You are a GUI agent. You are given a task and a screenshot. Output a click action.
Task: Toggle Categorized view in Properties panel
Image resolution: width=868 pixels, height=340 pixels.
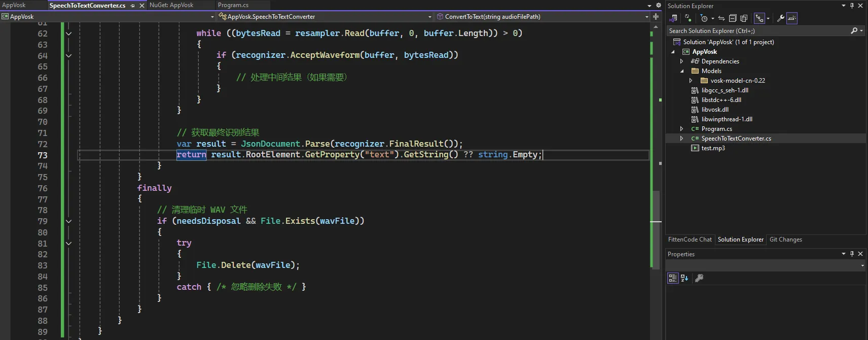[x=672, y=278]
